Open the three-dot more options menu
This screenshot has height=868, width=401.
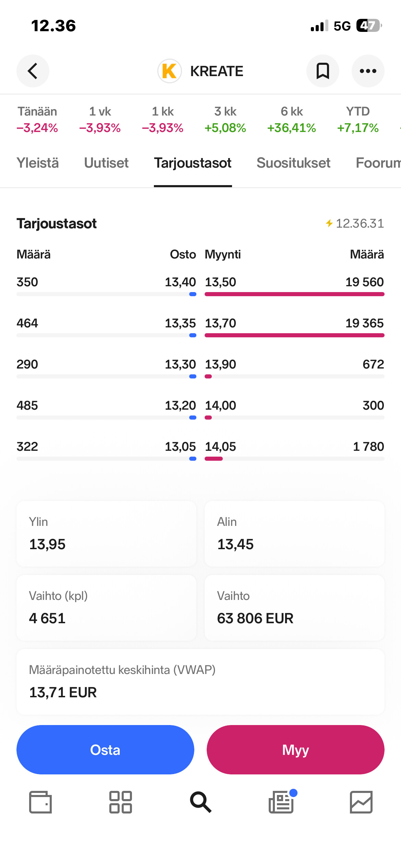pyautogui.click(x=368, y=71)
